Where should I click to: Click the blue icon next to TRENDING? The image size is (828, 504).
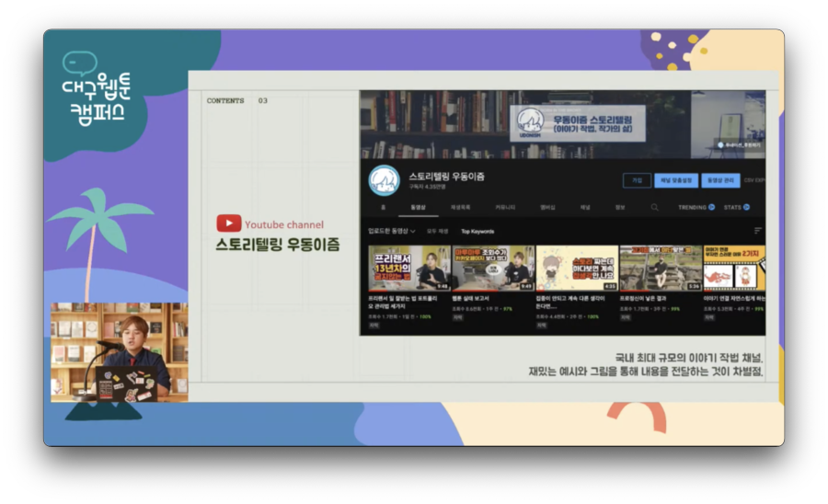(x=712, y=208)
